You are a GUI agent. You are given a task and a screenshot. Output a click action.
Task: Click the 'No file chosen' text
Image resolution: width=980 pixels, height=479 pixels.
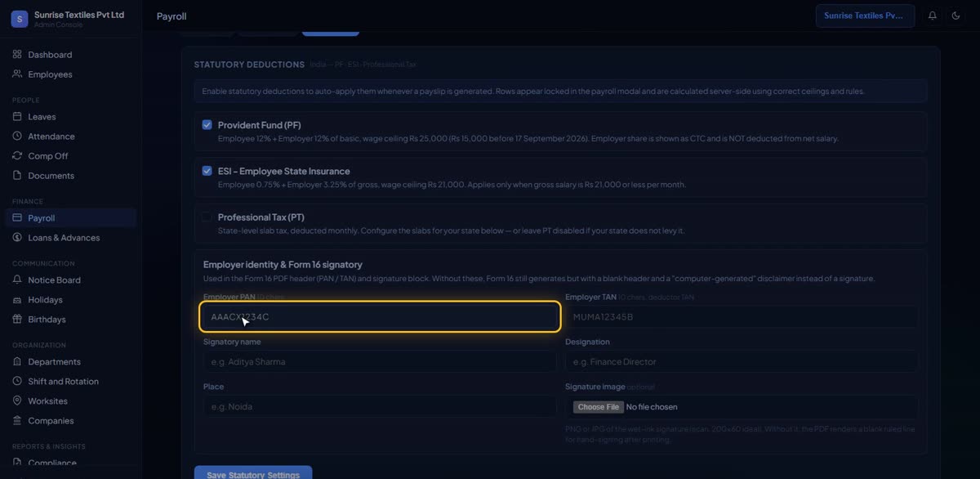(x=652, y=407)
